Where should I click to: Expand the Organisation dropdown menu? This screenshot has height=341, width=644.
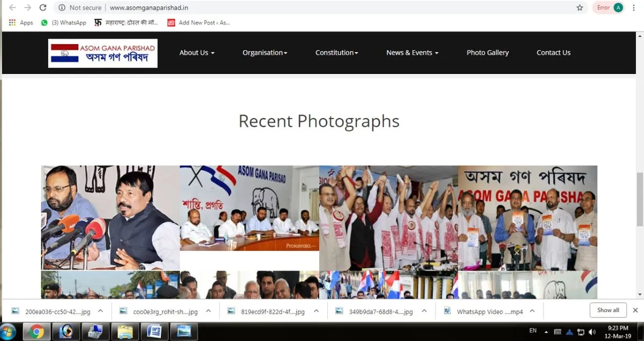tap(265, 53)
